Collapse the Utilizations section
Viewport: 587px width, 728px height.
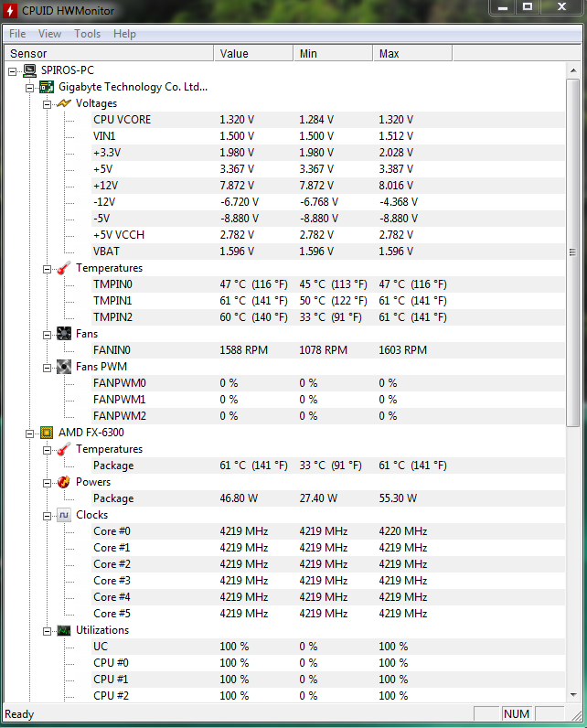47,631
